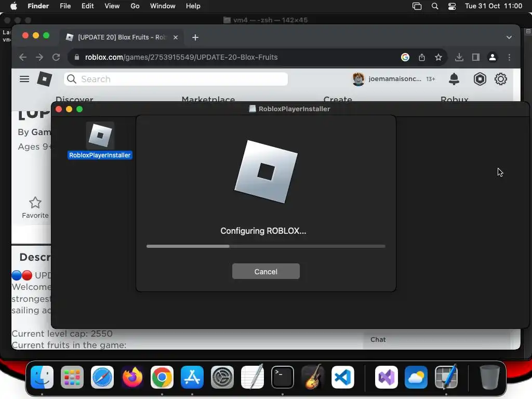Favorite the game with star icon
Image resolution: width=532 pixels, height=399 pixels.
point(35,203)
